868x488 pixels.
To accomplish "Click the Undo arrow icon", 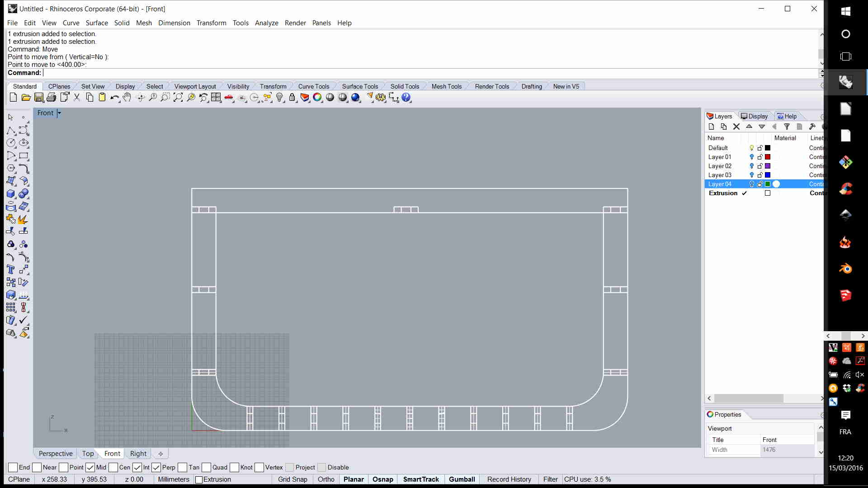I will [114, 98].
